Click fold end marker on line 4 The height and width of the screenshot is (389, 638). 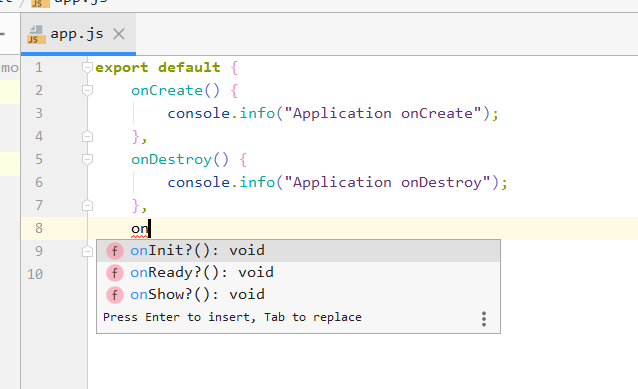tap(87, 136)
